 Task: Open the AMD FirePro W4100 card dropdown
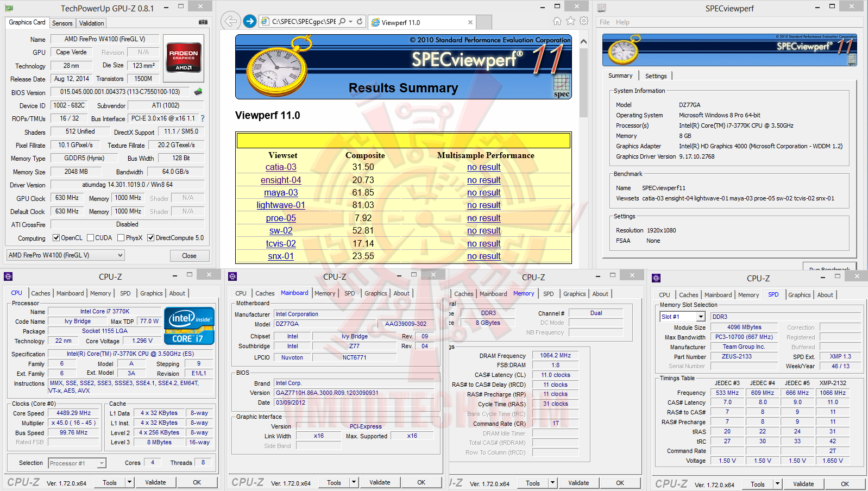66,255
